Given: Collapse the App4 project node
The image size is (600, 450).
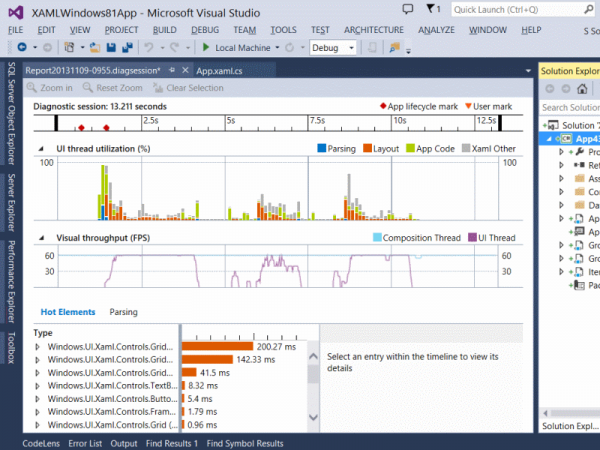Looking at the screenshot, I should point(549,139).
